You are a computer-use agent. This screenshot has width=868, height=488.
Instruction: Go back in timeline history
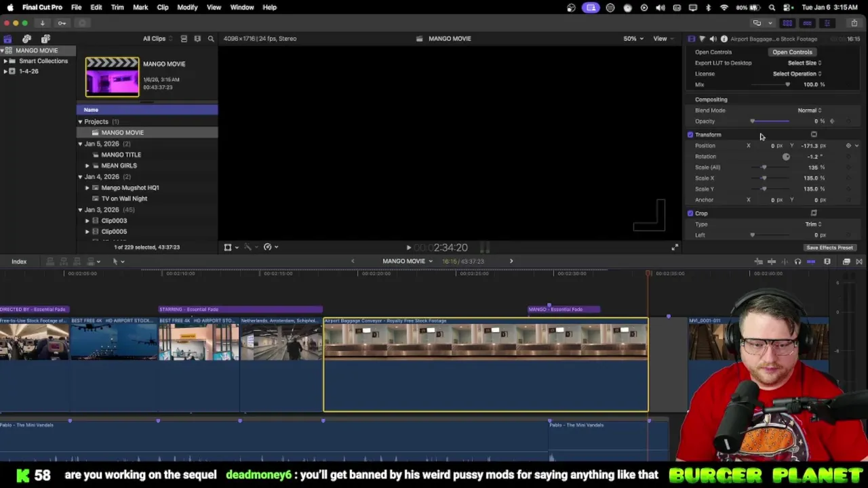click(x=352, y=261)
